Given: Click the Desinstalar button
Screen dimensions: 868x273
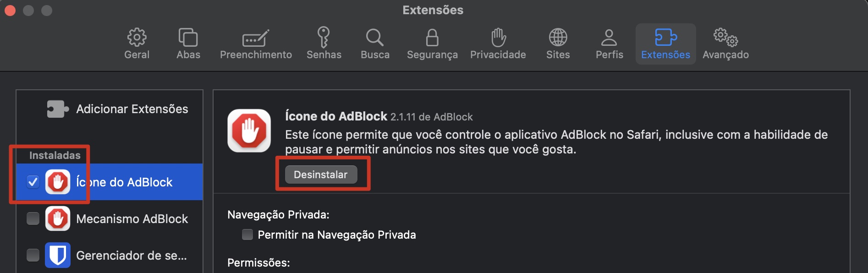Looking at the screenshot, I should 321,175.
